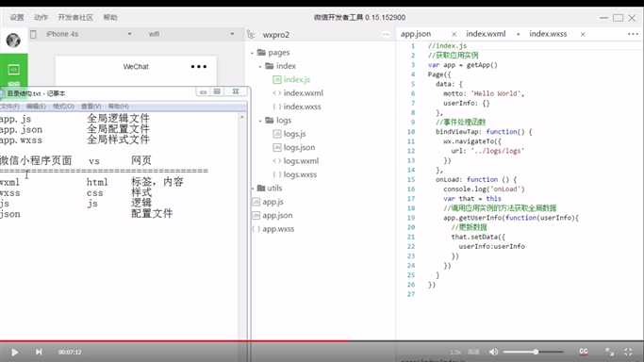644x362 pixels.
Task: Play the video
Action: coord(14,353)
